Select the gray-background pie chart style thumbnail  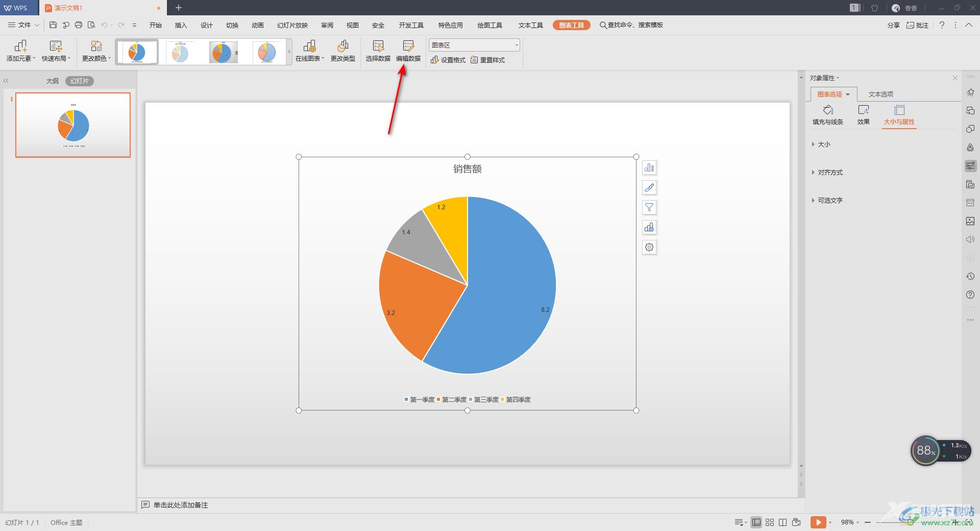[x=223, y=52]
